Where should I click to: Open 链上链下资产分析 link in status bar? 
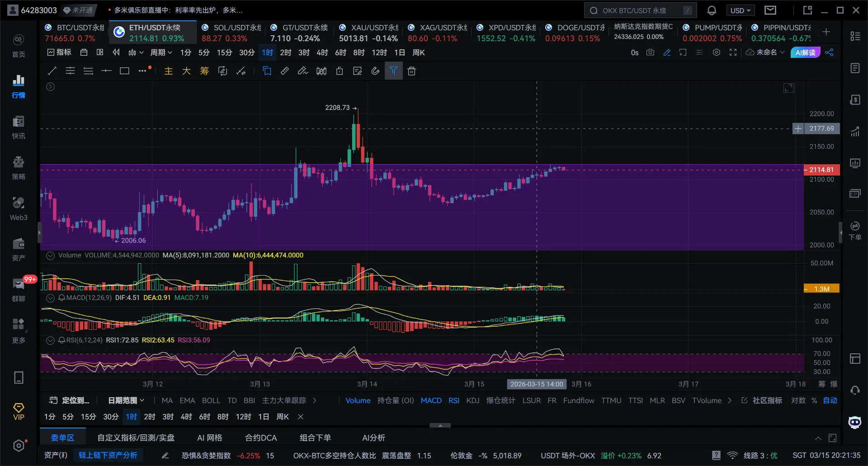click(108, 455)
